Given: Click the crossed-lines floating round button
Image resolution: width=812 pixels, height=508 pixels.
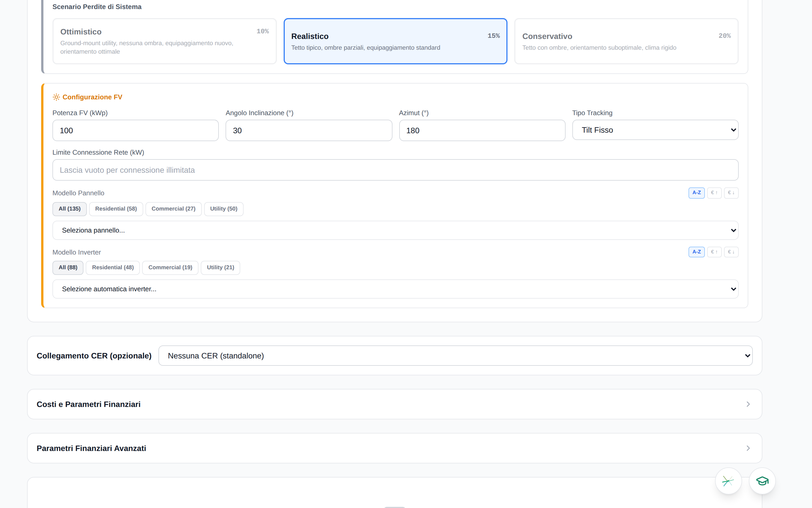Looking at the screenshot, I should click(x=728, y=481).
